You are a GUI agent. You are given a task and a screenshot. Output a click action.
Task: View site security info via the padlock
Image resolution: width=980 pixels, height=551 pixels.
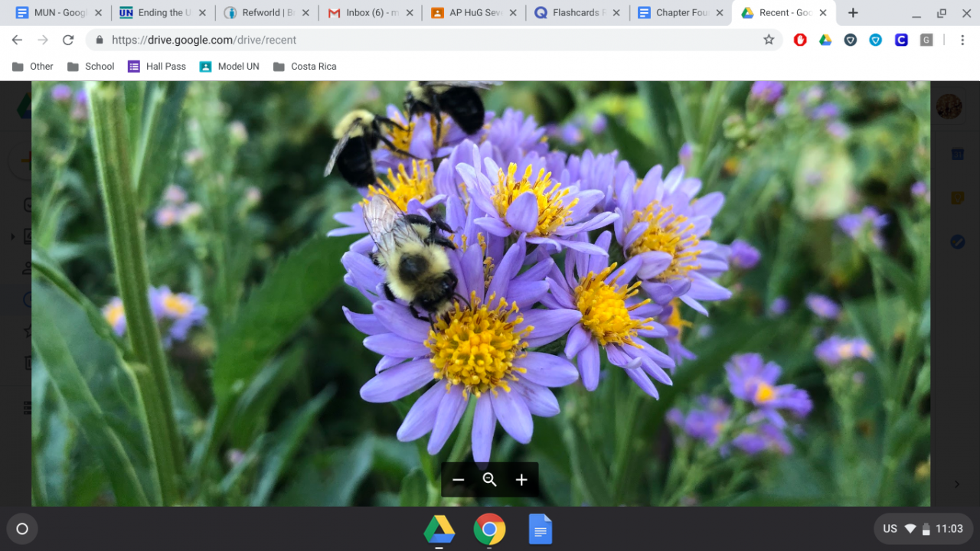click(x=99, y=40)
